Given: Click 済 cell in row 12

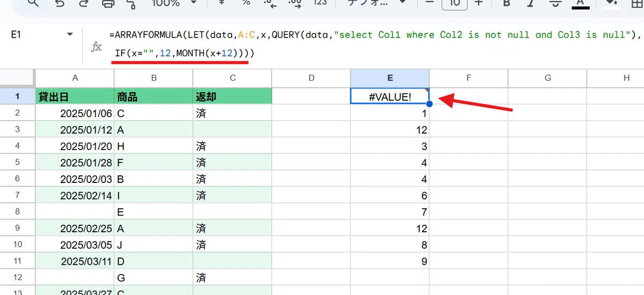Looking at the screenshot, I should coord(232,278).
